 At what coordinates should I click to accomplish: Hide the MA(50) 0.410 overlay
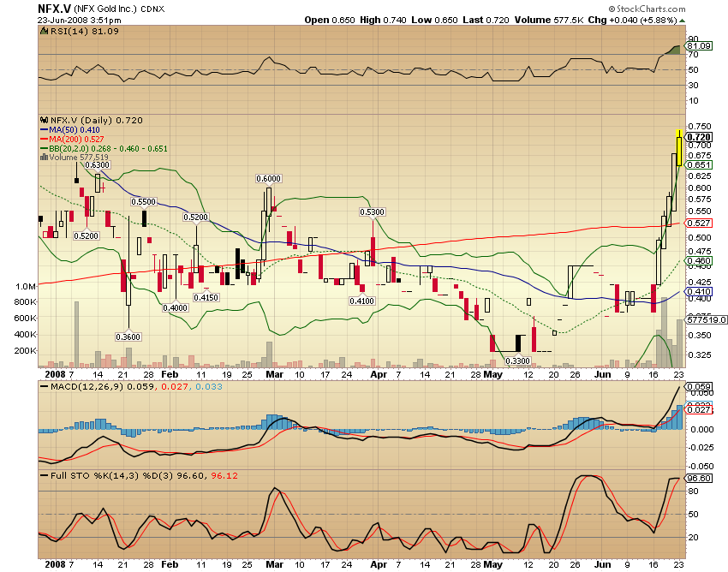(x=73, y=129)
